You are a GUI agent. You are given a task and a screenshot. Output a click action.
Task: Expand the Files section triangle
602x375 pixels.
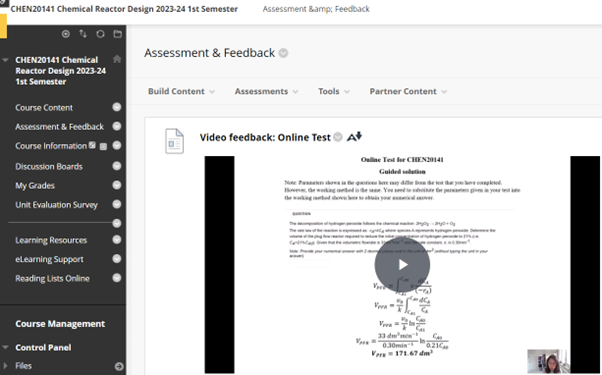tap(5, 366)
